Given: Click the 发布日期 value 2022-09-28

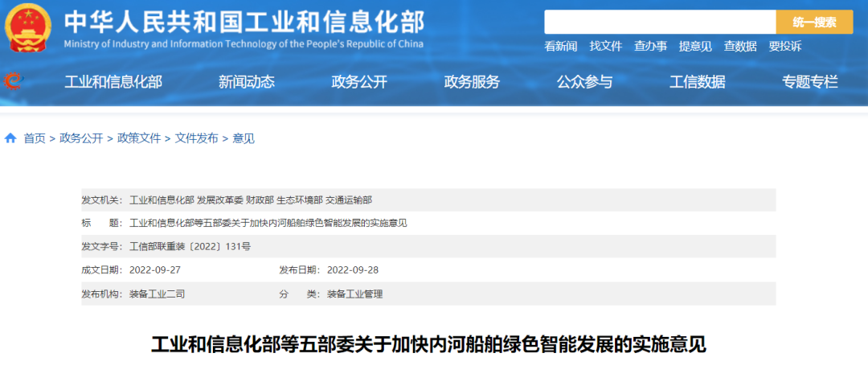Looking at the screenshot, I should [353, 269].
